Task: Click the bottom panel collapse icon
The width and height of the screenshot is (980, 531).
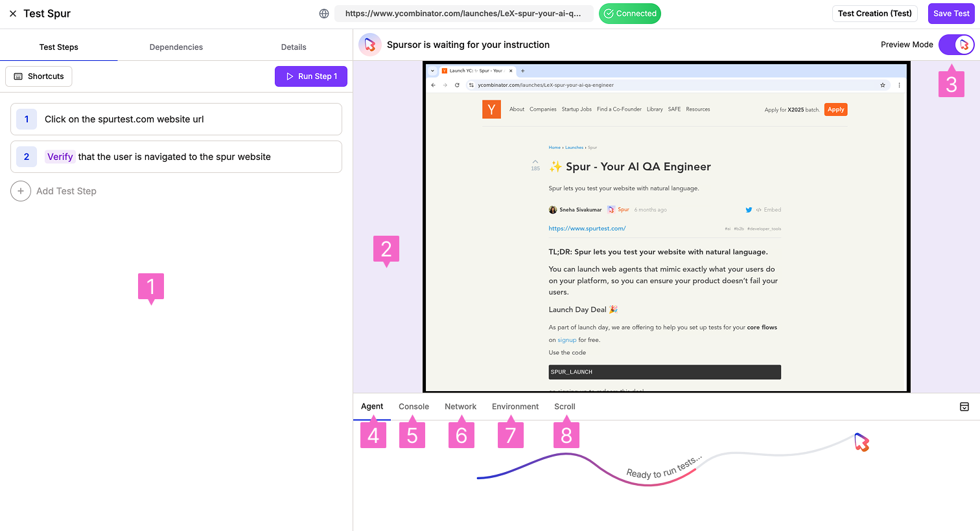Action: point(964,407)
